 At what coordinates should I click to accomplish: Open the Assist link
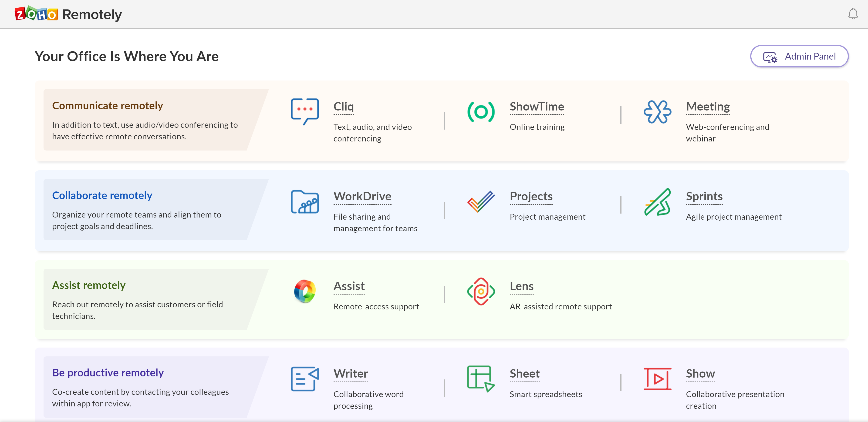pyautogui.click(x=349, y=286)
